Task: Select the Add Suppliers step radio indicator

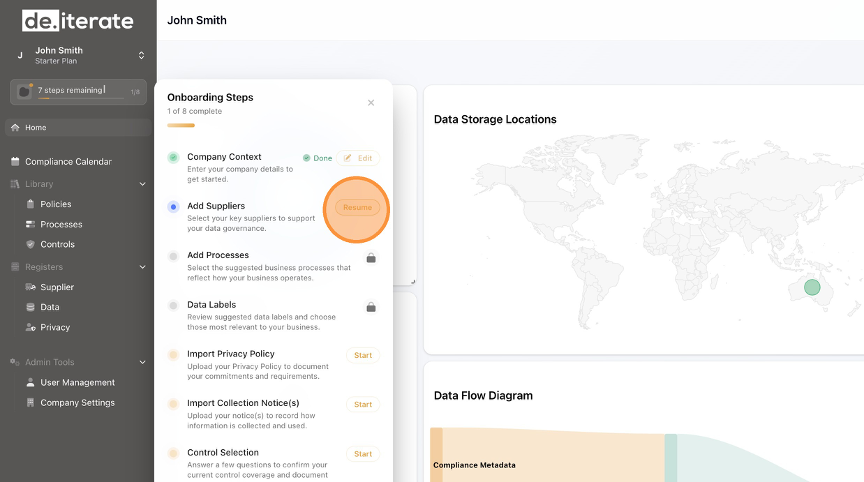Action: [173, 206]
